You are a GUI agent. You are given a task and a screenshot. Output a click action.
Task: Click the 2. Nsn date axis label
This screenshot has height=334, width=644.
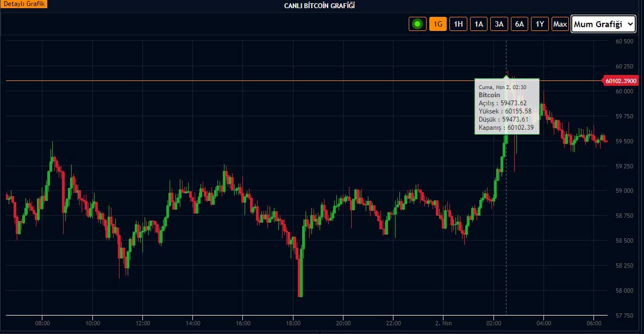point(443,323)
